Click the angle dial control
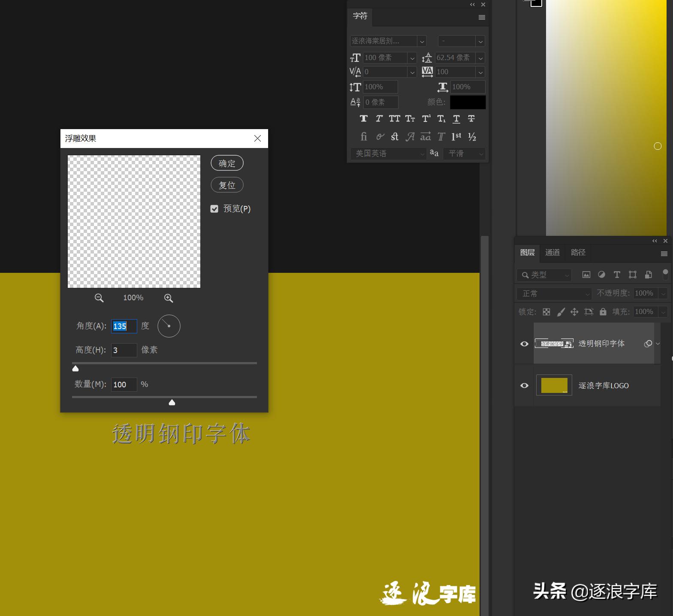Image resolution: width=673 pixels, height=616 pixels. pos(169,326)
